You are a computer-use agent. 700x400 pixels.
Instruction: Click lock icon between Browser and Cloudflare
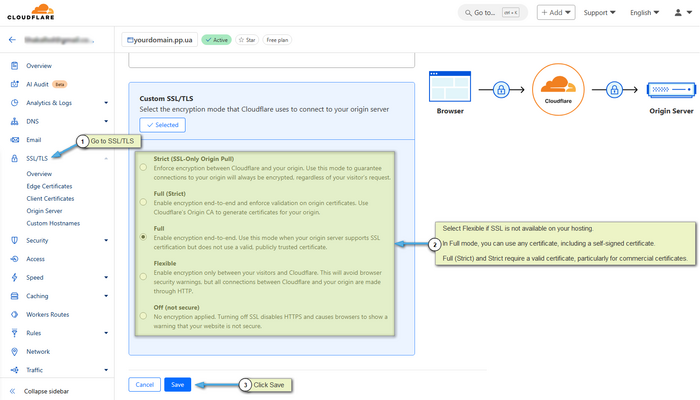(501, 90)
